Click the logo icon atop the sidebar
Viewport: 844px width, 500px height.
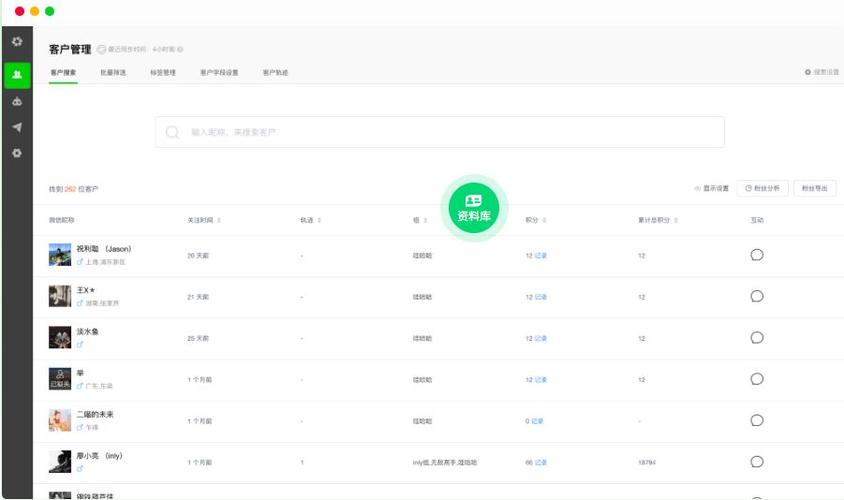tap(17, 41)
